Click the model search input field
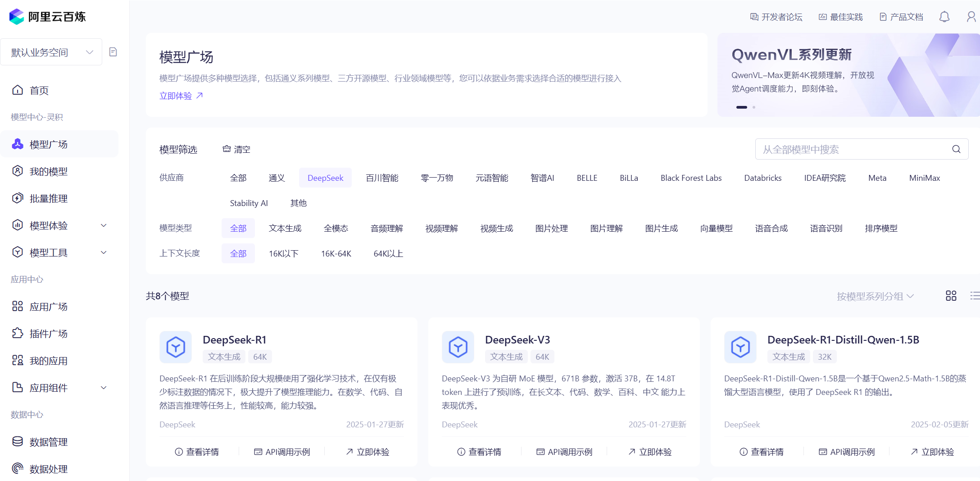980x481 pixels. 856,149
